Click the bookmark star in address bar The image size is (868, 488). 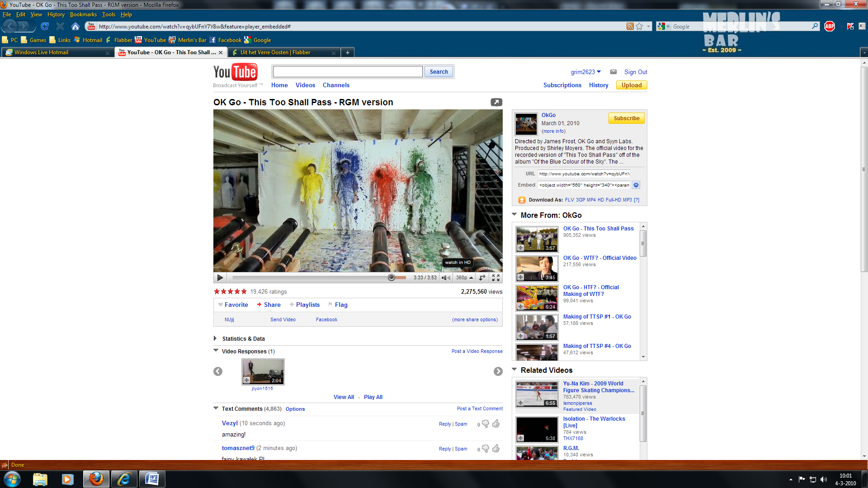639,26
